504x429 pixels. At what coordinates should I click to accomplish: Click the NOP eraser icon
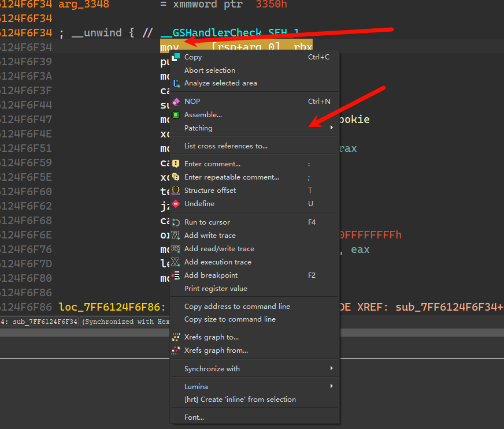[x=176, y=102]
